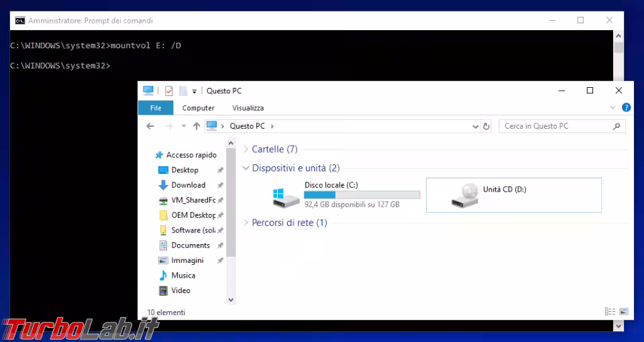Click New folder icon in quick access toolbar
Viewport: 644px width, 342px height.
coord(183,91)
